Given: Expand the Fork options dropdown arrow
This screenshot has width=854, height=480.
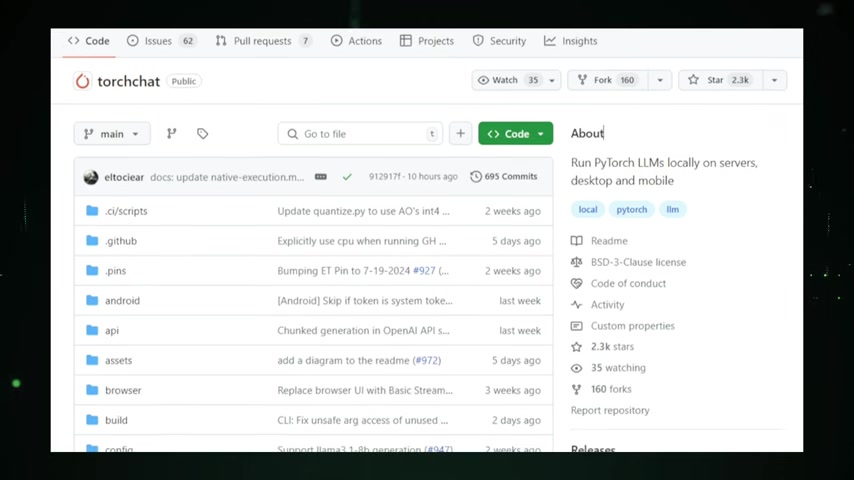Looking at the screenshot, I should pyautogui.click(x=660, y=80).
